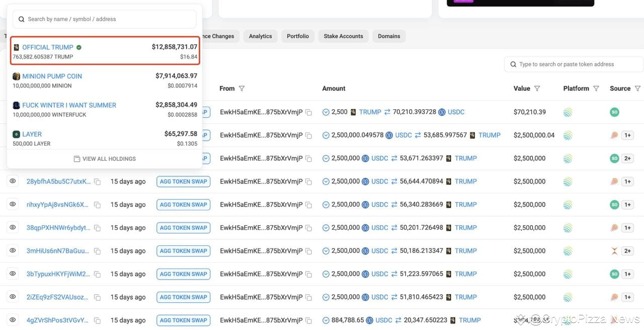The width and height of the screenshot is (644, 330).
Task: Open transaction 3mHiUs6nN7BaGuu link
Action: tap(59, 251)
